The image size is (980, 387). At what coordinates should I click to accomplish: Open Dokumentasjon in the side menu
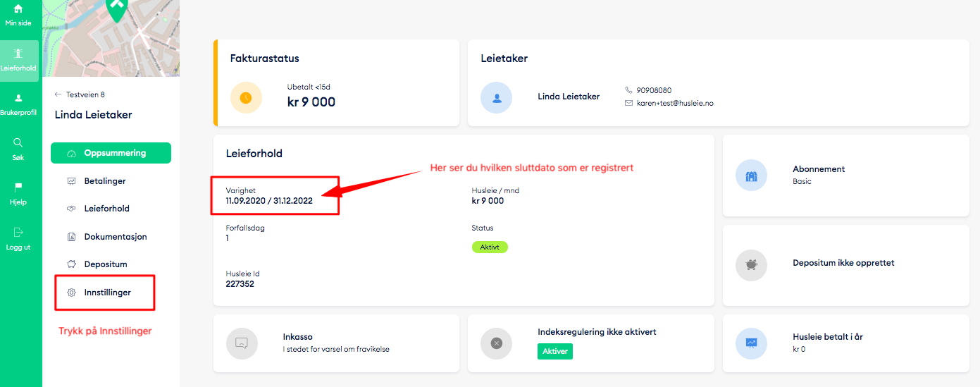coord(115,237)
